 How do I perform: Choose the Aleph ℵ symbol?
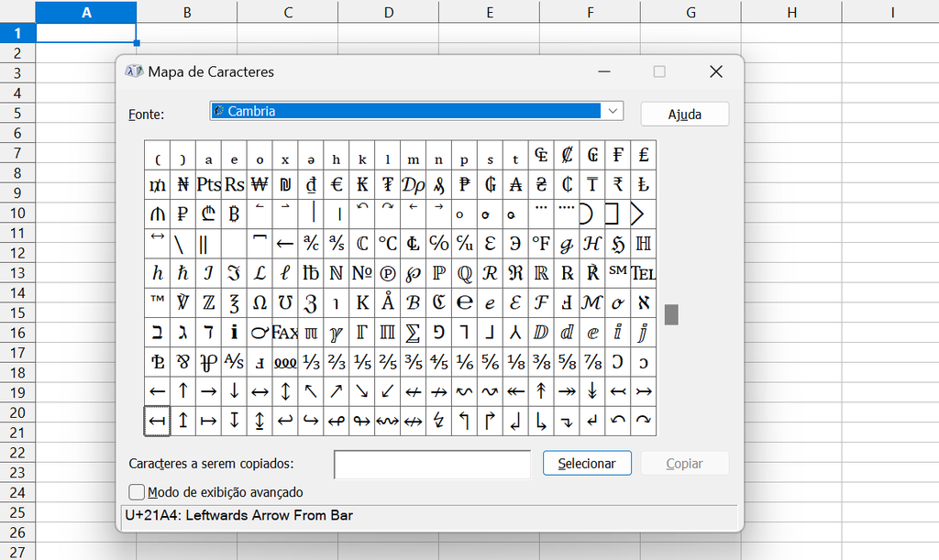point(643,302)
